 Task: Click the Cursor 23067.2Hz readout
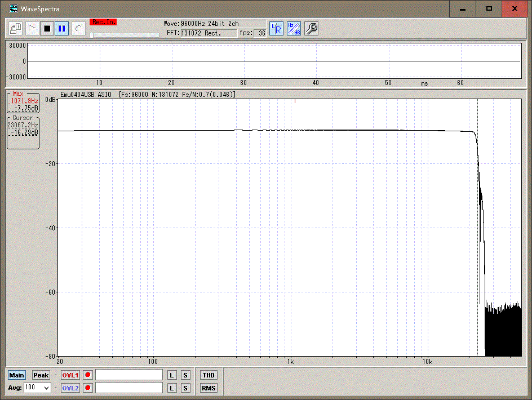click(23, 125)
